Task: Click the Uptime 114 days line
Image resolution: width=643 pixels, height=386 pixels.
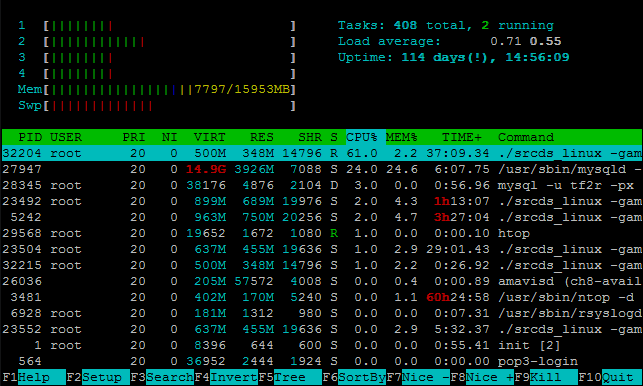Action: [x=454, y=57]
